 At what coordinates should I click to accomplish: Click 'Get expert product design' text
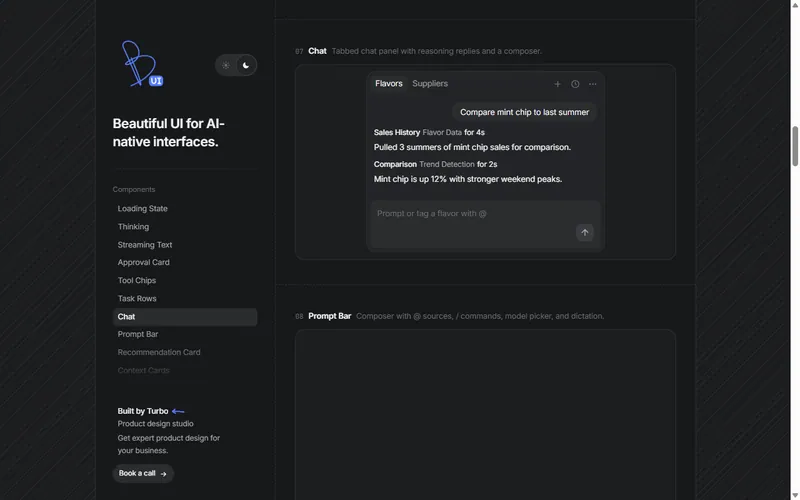tap(168, 444)
